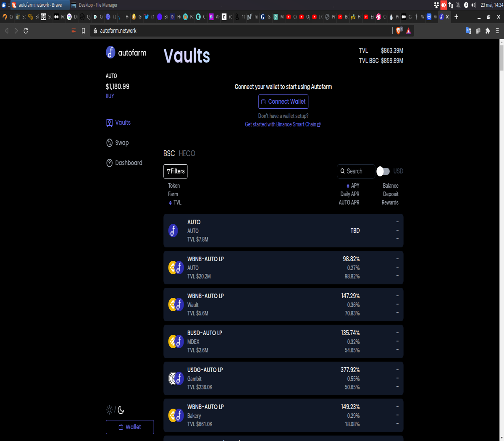Image resolution: width=504 pixels, height=441 pixels.
Task: Switch to light mode sun icon
Action: coord(110,410)
